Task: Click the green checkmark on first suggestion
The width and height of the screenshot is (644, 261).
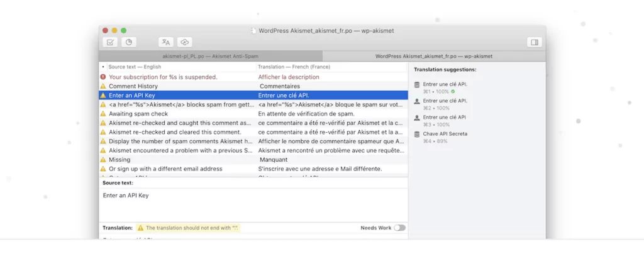Action: (453, 91)
